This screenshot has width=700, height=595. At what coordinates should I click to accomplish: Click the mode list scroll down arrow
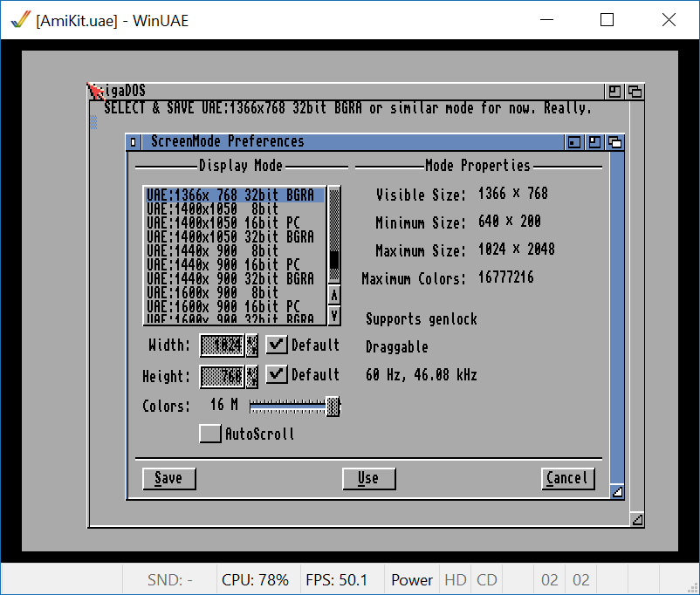(334, 316)
